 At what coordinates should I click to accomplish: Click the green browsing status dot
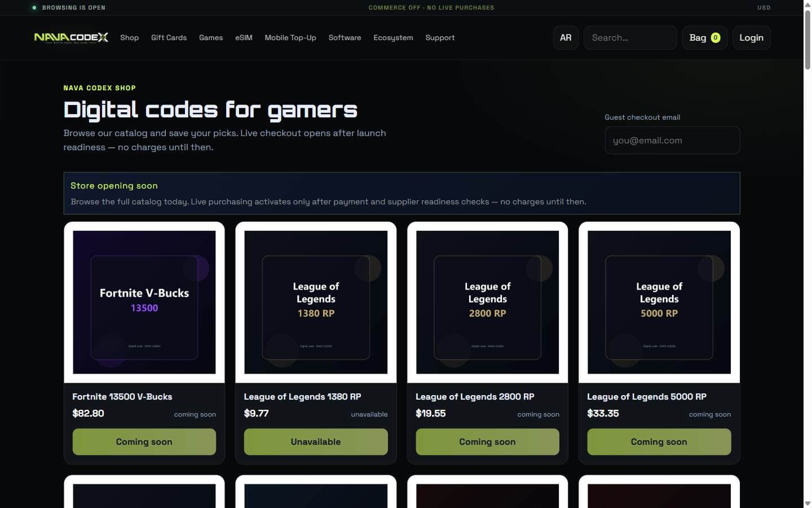(34, 8)
